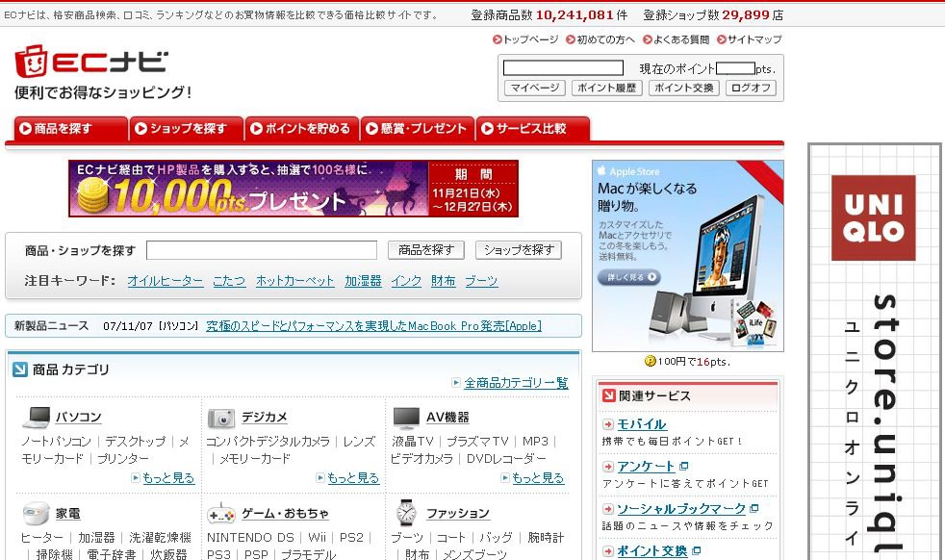Open the 家電 rice cooker category icon
This screenshot has height=560, width=945.
36,513
